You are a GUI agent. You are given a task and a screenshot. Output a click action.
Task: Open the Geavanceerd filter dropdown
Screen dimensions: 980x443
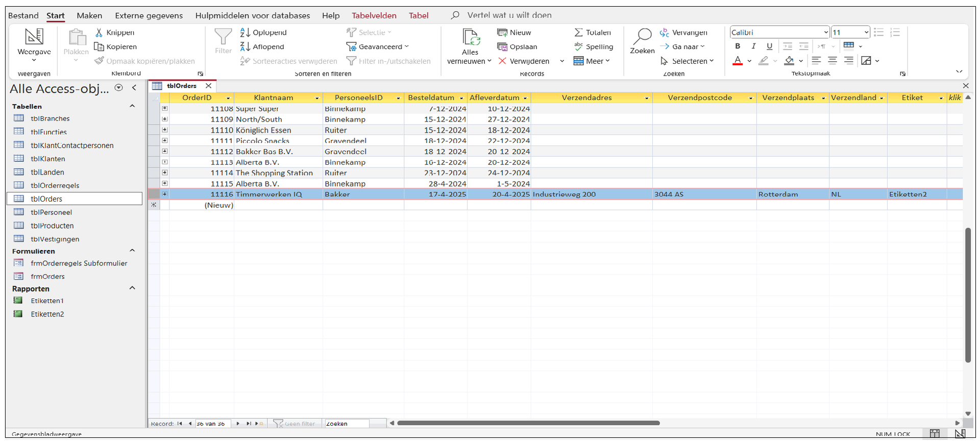pyautogui.click(x=407, y=46)
